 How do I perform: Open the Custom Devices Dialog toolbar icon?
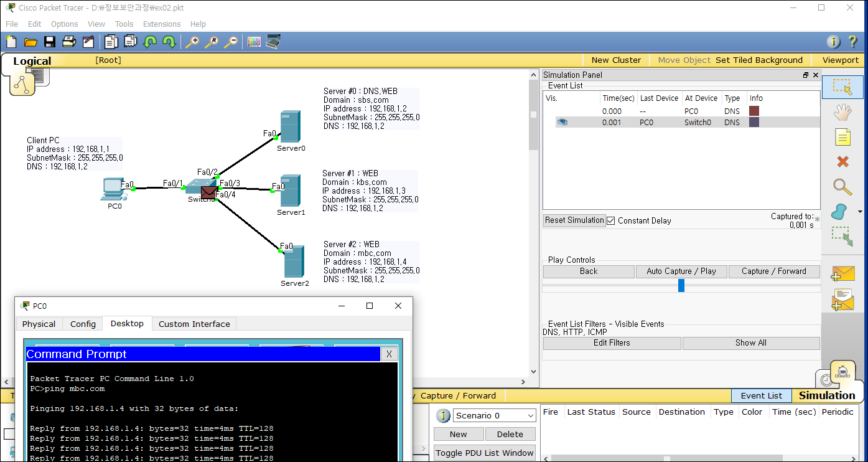[x=273, y=42]
